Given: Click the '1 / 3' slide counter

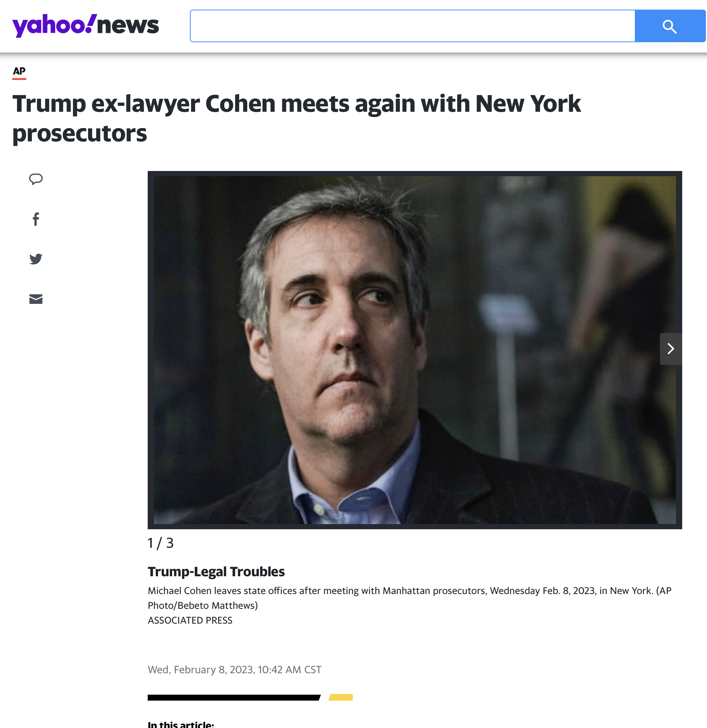Looking at the screenshot, I should [161, 543].
